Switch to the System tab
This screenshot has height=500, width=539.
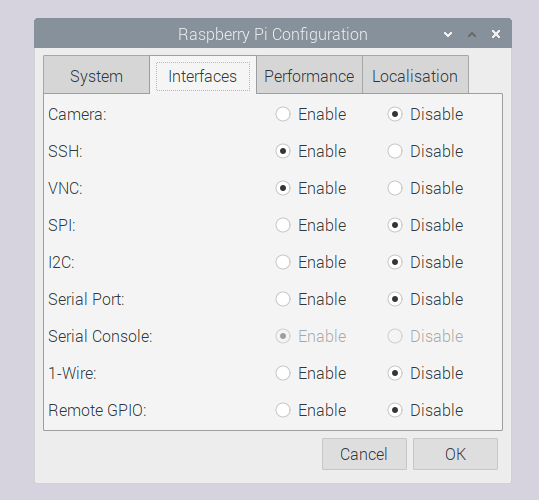tap(97, 76)
